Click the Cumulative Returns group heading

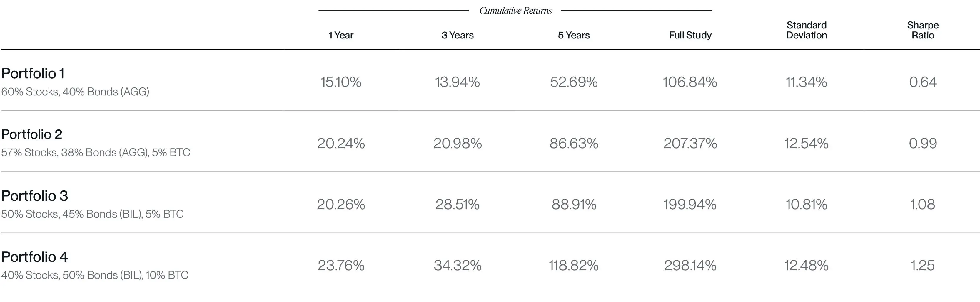pyautogui.click(x=515, y=11)
